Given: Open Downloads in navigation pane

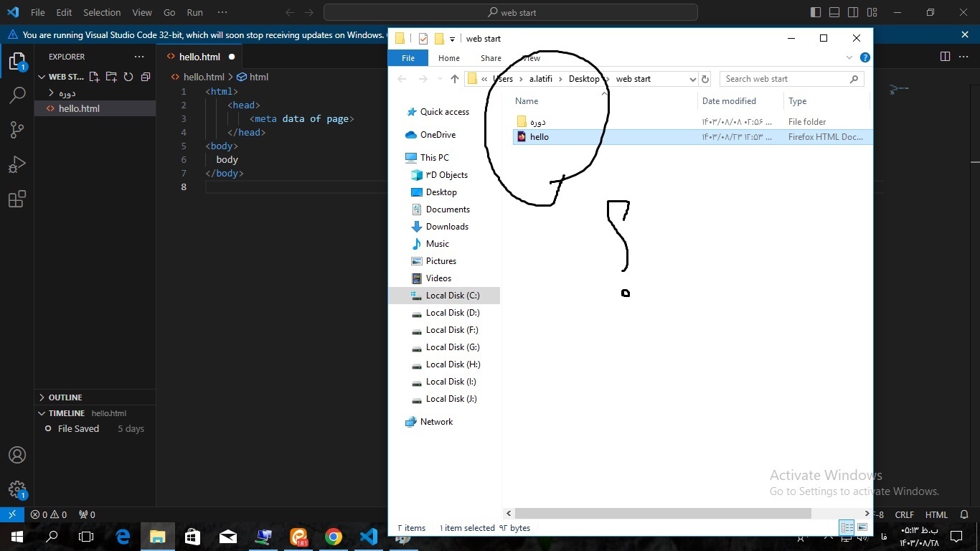Looking at the screenshot, I should (447, 227).
